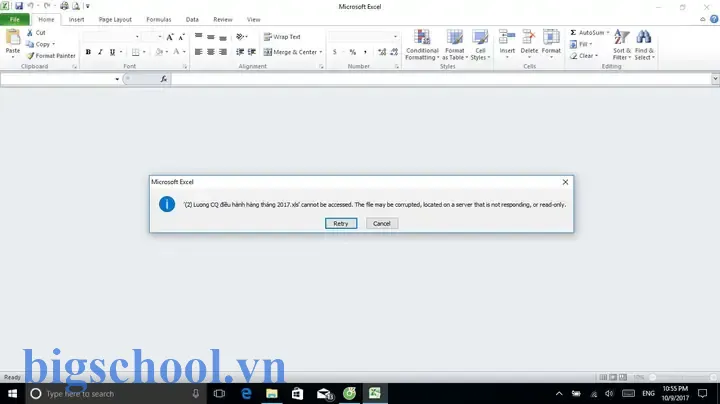
Task: Click the Delete cells icon
Action: (529, 37)
